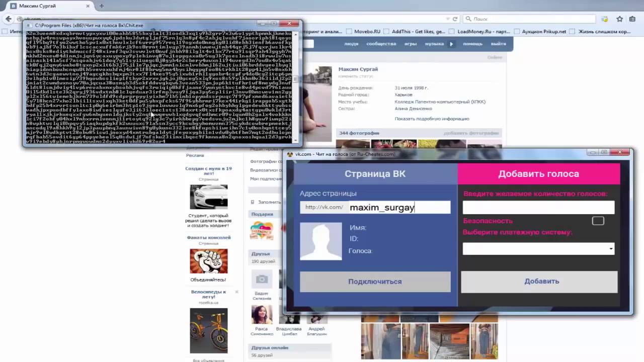
Task: Click the camera placeholder of friend Вадим Селезнёв
Action: [x=261, y=279]
